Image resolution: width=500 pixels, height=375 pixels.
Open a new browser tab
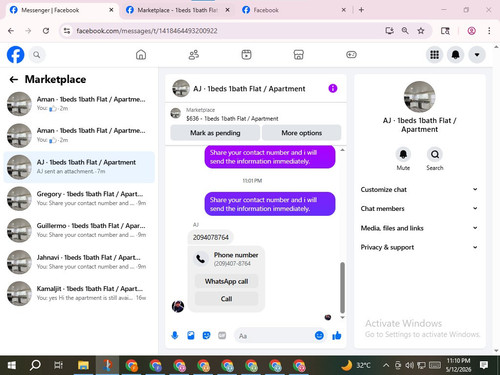361,10
